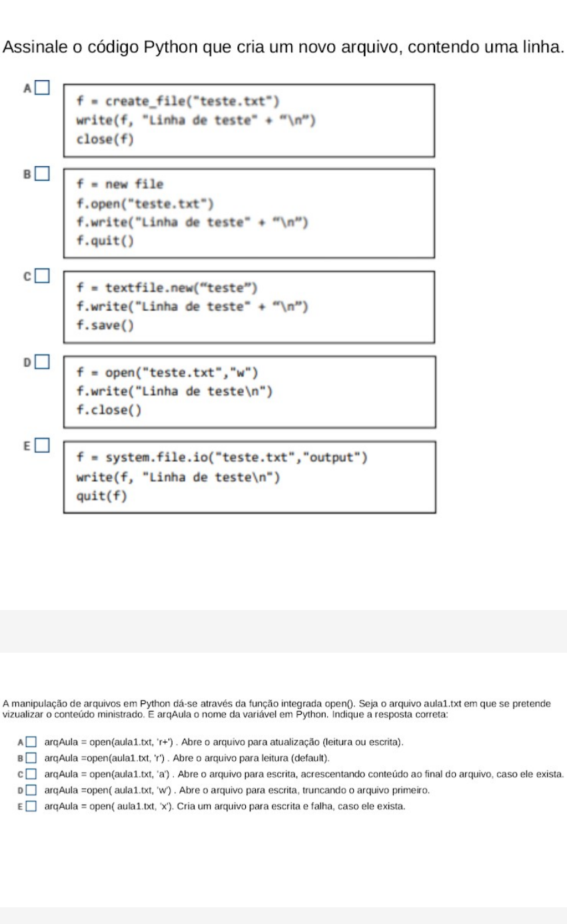Check option E beside the system.file.io code
The image size is (567, 924).
coord(43,445)
